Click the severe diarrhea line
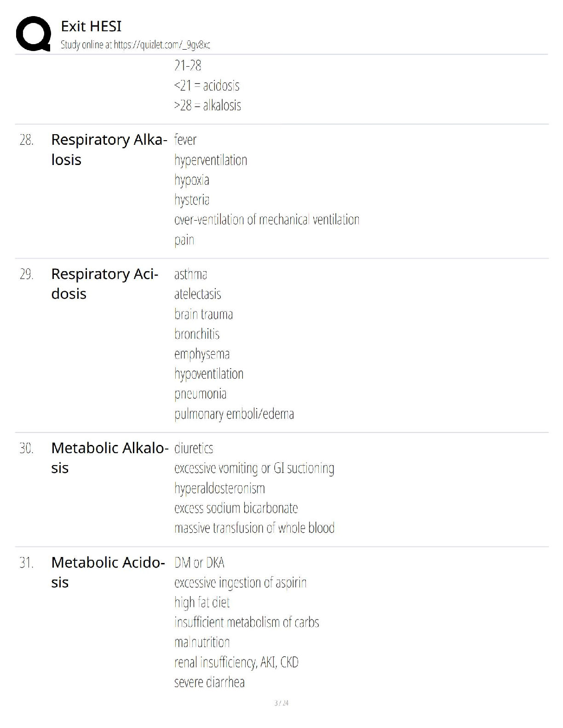 tap(209, 682)
